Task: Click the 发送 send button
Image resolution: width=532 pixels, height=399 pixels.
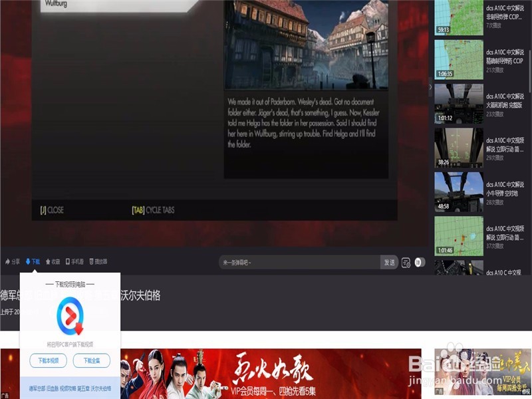Action: click(x=389, y=262)
